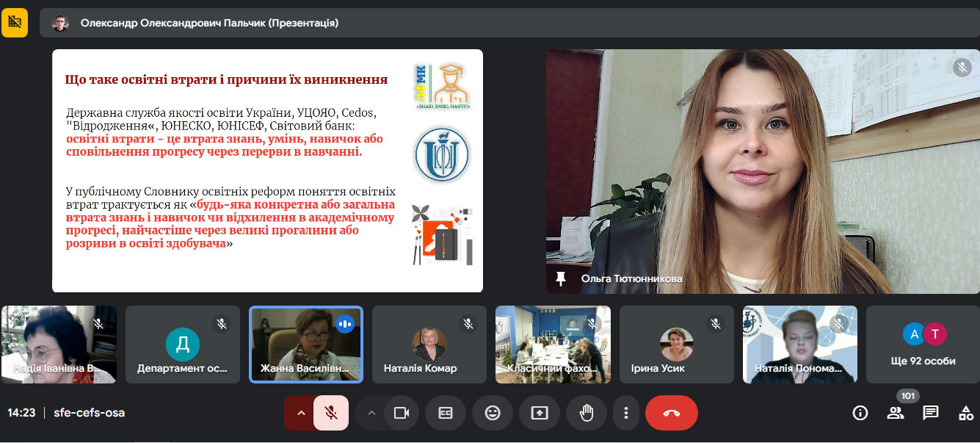Click the green Д avatar of Департамент
The image size is (980, 443).
pyautogui.click(x=183, y=344)
